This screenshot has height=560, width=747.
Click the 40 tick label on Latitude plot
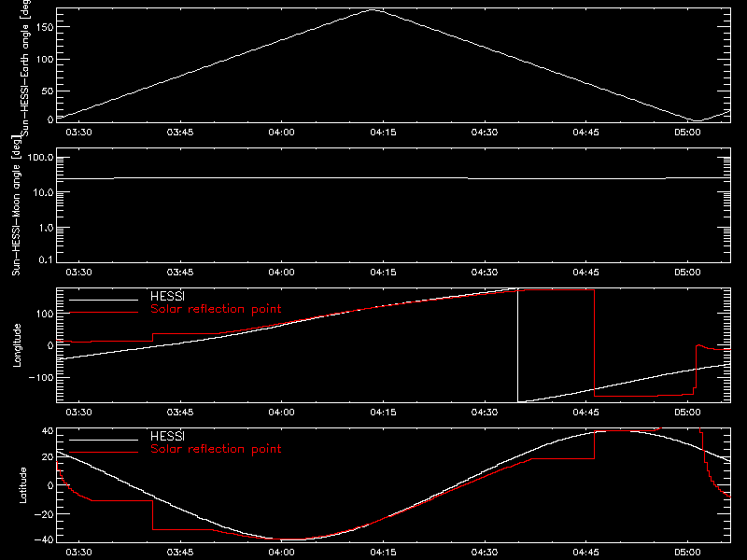[48, 431]
